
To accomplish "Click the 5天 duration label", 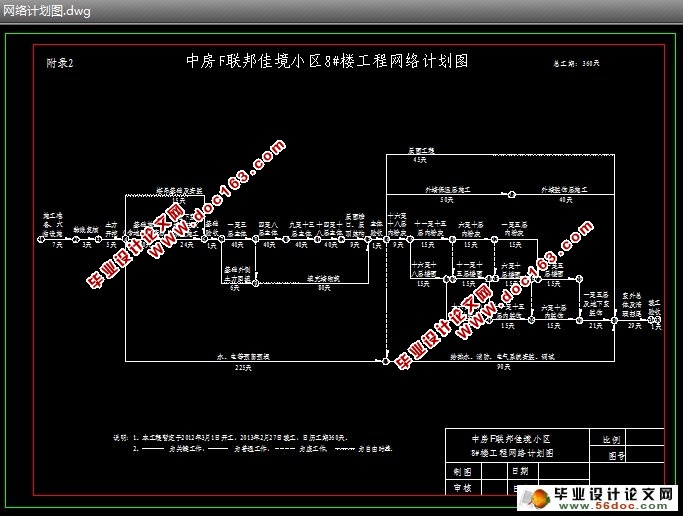I will [112, 245].
